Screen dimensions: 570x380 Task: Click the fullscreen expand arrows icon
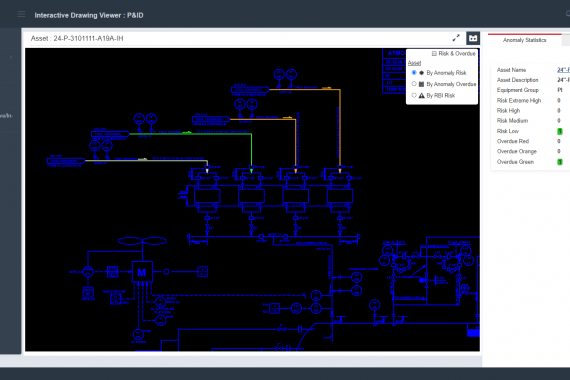(456, 38)
